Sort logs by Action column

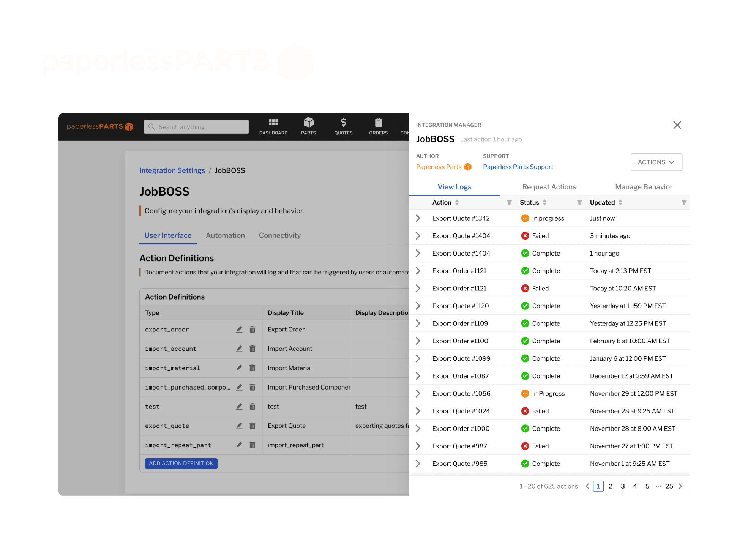tap(457, 203)
